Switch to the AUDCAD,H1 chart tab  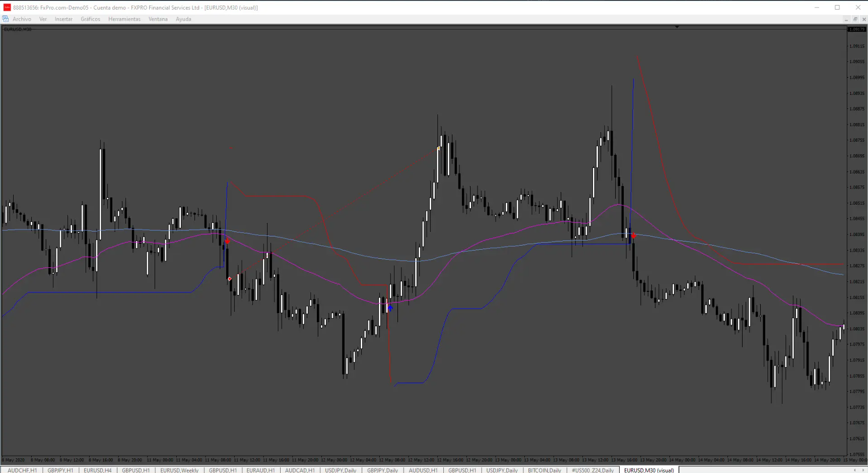(x=300, y=470)
